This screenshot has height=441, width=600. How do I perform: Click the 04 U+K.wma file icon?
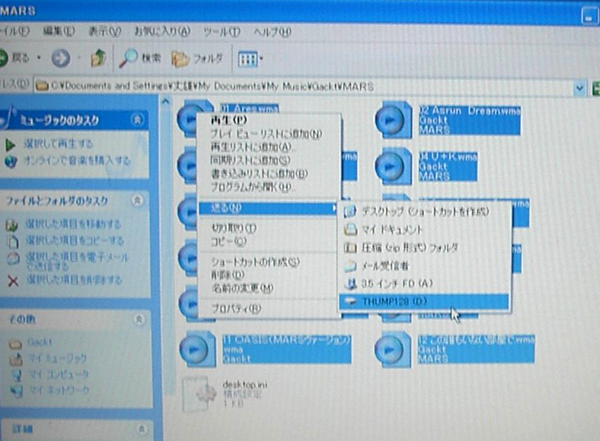(x=393, y=166)
